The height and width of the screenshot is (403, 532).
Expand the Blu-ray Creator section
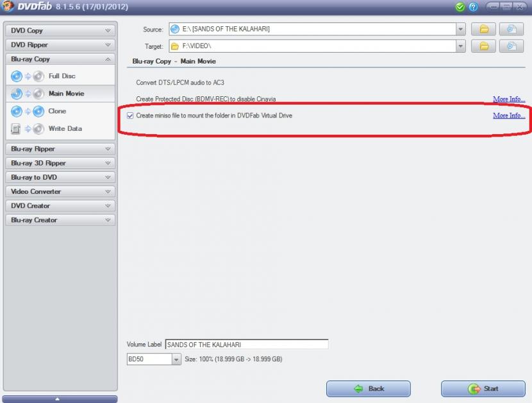[x=60, y=220]
